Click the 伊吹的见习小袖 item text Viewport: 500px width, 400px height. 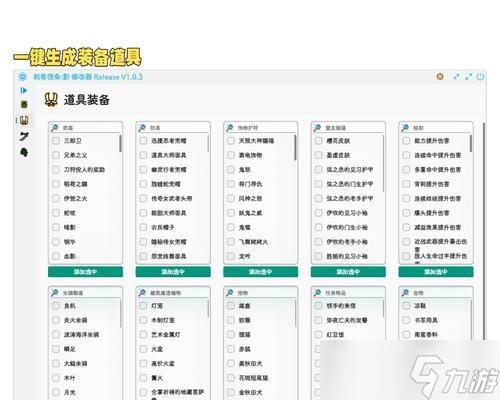[x=347, y=213]
